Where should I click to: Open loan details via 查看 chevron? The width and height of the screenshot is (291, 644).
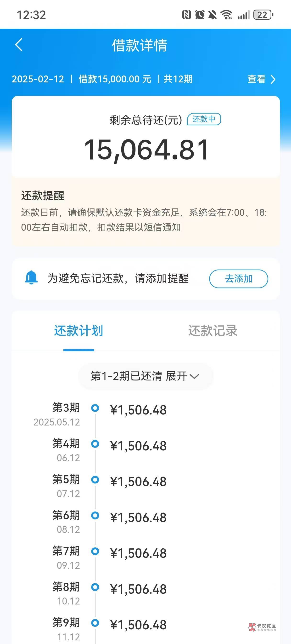tap(262, 79)
